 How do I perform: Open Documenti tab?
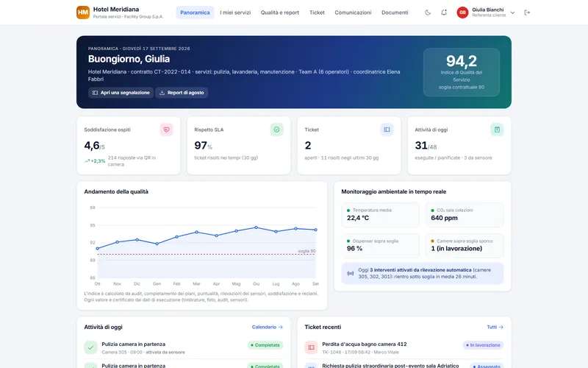tap(395, 13)
